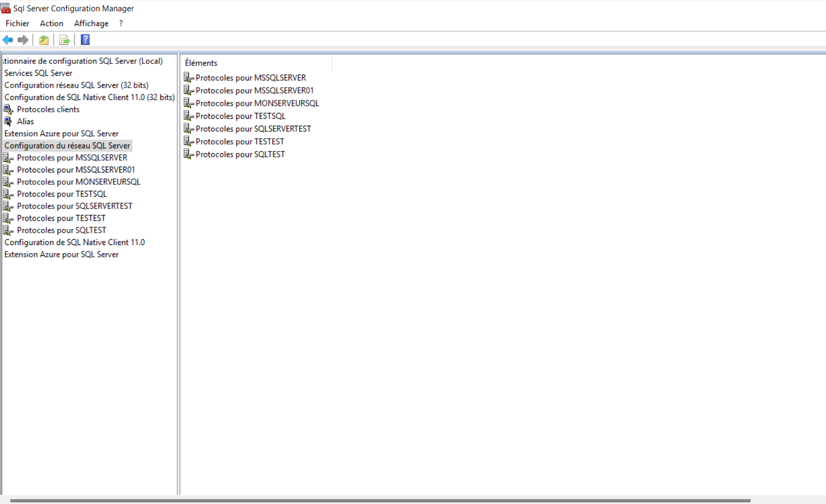Viewport: 826px width, 504px height.
Task: Click the Up One Level folder icon
Action: tap(44, 40)
